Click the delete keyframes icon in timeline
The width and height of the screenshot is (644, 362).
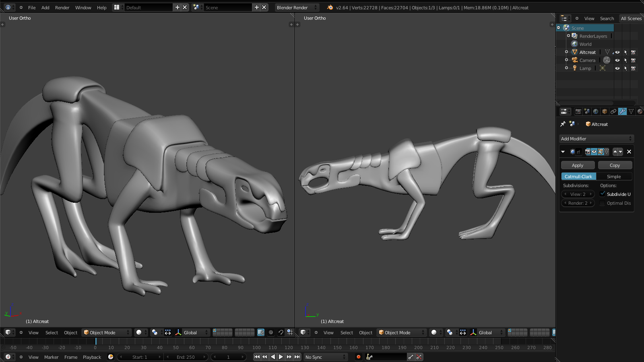point(419,357)
